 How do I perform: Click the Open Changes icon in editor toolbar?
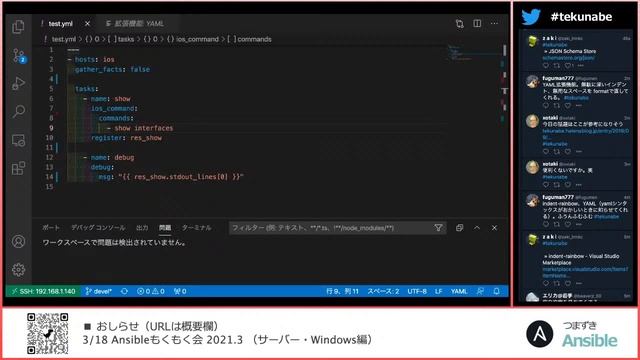click(x=460, y=24)
